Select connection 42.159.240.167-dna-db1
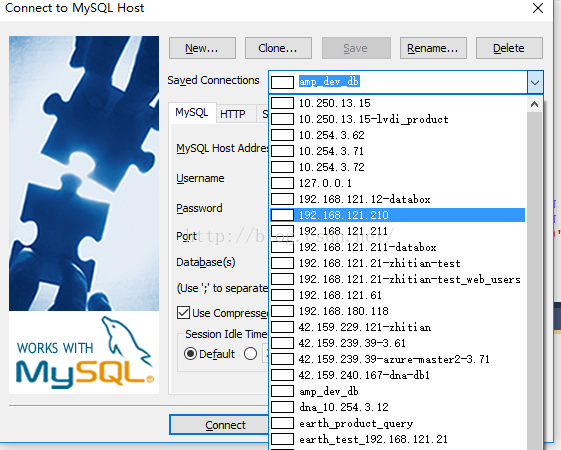 (x=397, y=375)
